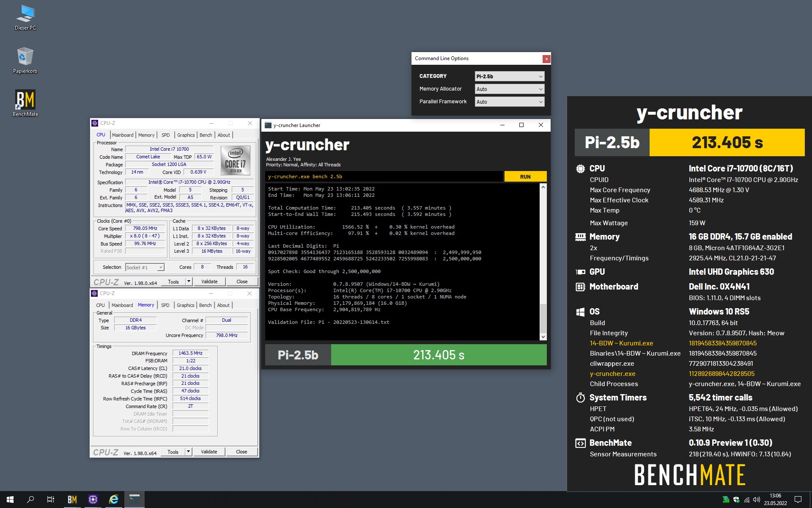Click the yellow 213.405 s BenchMate score

click(x=727, y=143)
